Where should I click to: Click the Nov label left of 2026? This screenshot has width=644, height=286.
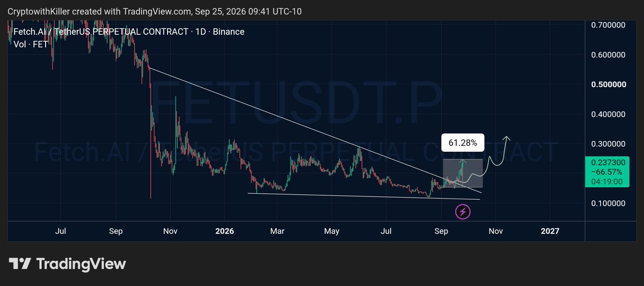click(x=170, y=231)
